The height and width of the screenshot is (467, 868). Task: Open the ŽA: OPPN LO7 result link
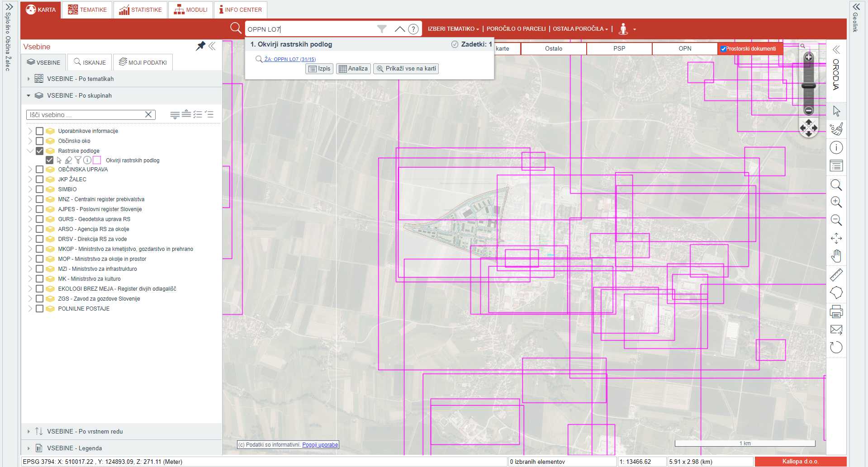click(x=290, y=59)
